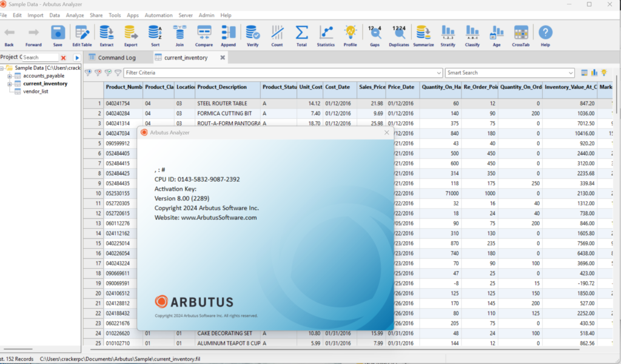Click the project Search input field
The image size is (621, 364).
(39, 58)
